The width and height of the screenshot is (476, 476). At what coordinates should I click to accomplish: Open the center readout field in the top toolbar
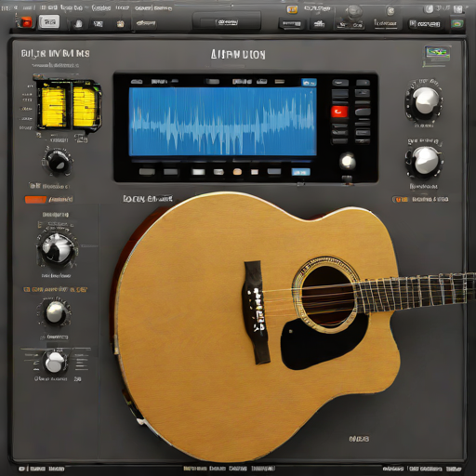pyautogui.click(x=227, y=22)
